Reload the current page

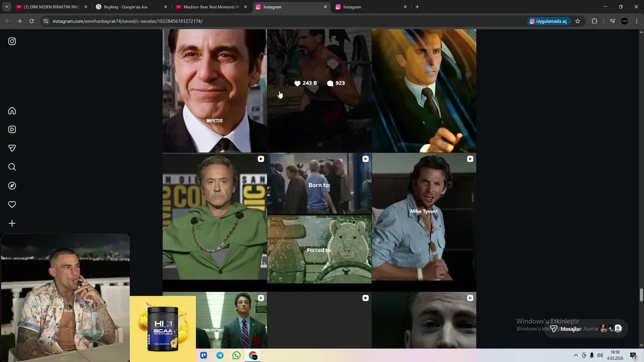[x=31, y=21]
